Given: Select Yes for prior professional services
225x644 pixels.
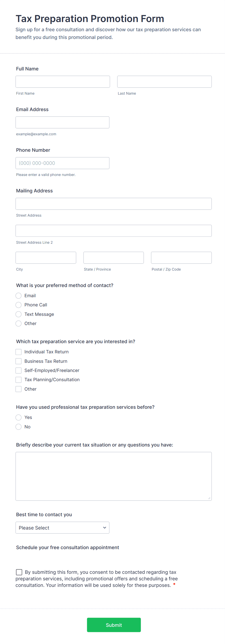Looking at the screenshot, I should [18, 417].
